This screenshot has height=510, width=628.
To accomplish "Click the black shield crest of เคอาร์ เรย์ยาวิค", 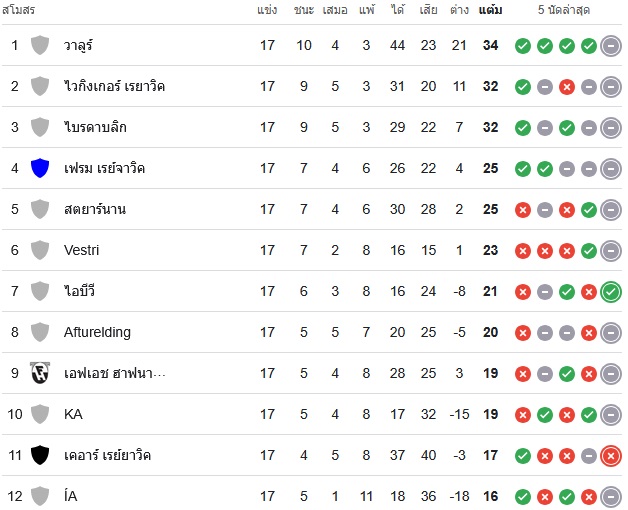I will pos(40,455).
